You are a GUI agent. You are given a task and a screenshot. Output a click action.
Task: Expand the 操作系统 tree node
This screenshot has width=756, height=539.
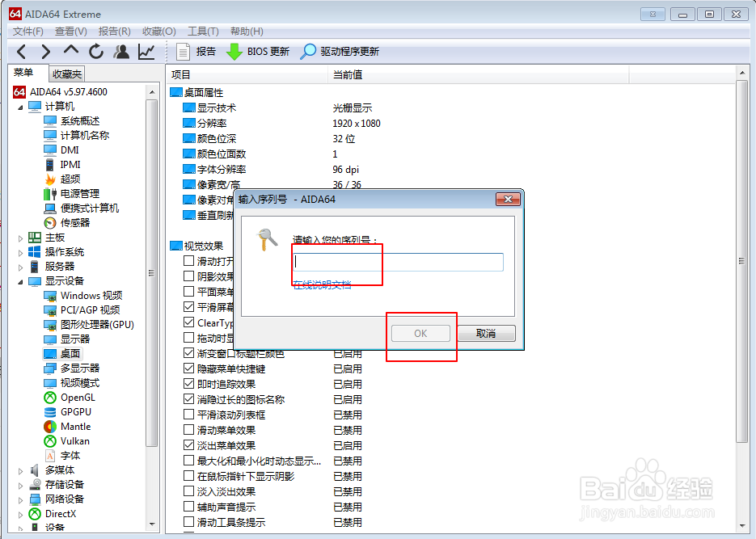point(20,252)
